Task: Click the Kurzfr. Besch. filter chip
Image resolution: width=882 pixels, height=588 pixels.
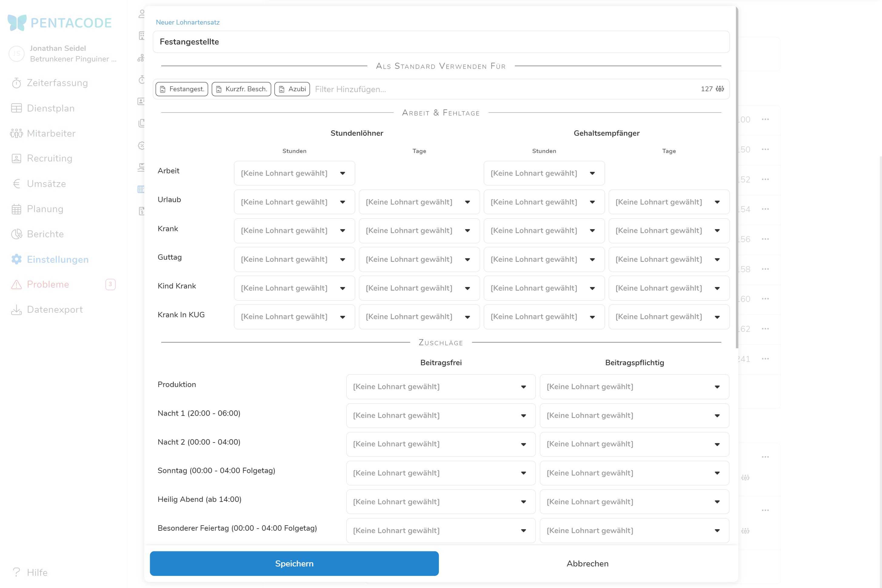Action: click(x=241, y=89)
